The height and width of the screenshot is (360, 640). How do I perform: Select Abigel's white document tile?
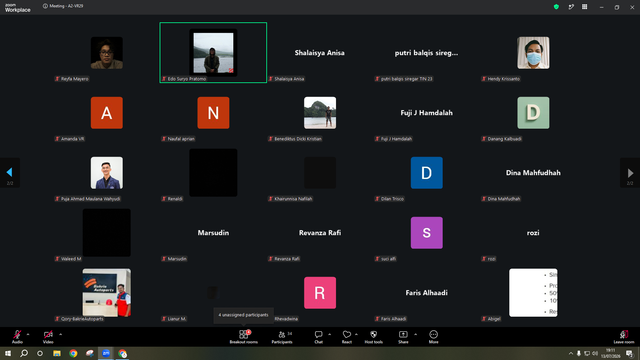533,293
